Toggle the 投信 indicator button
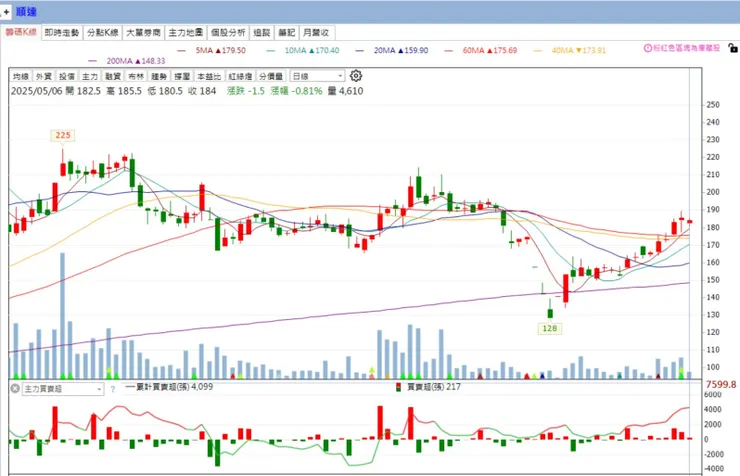Viewport: 740px width, 476px height. click(67, 76)
